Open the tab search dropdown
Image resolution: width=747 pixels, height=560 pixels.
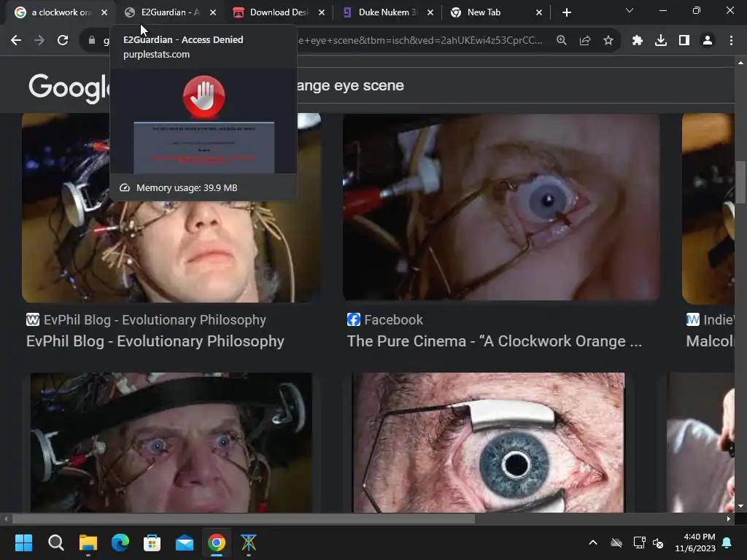point(630,10)
